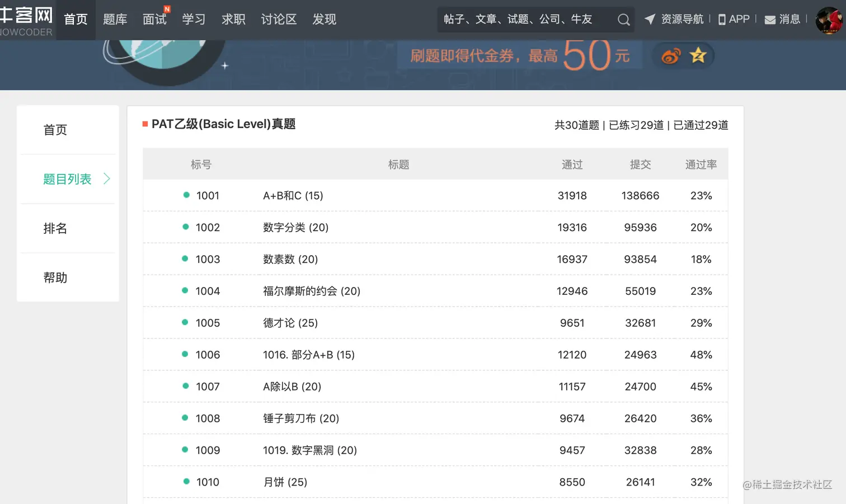
Task: Open the 面试 navigation menu
Action: click(154, 20)
